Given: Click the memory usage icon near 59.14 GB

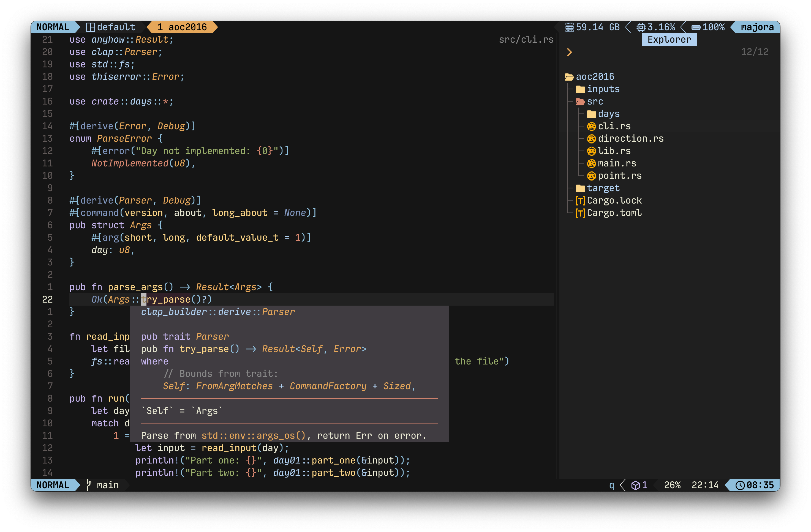Looking at the screenshot, I should pos(569,27).
